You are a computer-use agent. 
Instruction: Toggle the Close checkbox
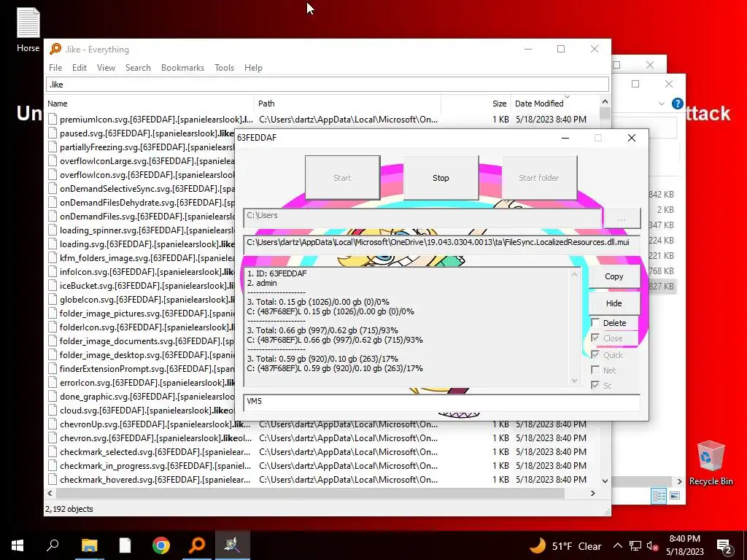(x=595, y=338)
